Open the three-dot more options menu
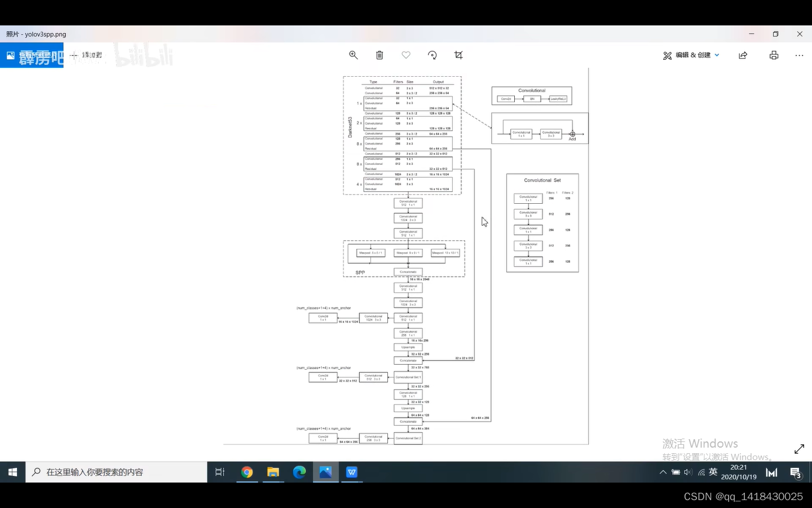 (799, 55)
